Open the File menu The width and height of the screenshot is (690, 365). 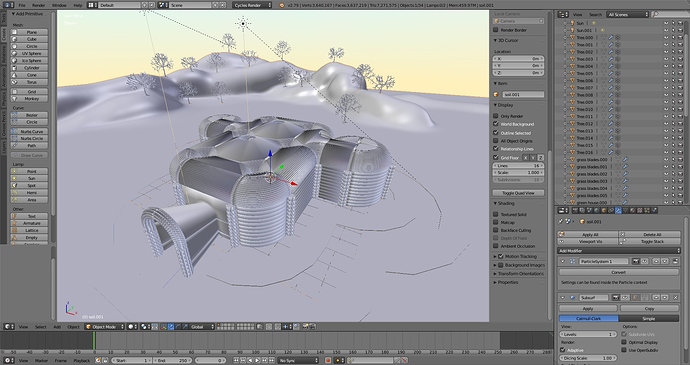(x=22, y=5)
